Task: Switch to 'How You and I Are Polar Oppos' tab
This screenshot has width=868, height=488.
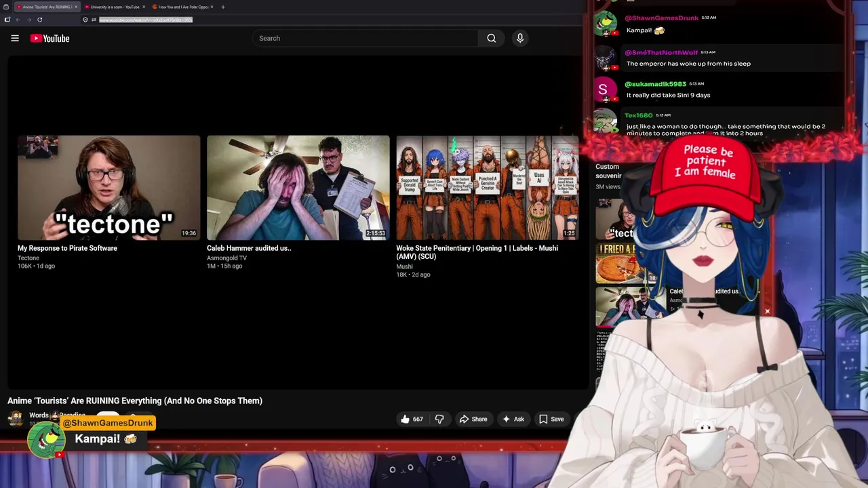Action: [x=183, y=7]
